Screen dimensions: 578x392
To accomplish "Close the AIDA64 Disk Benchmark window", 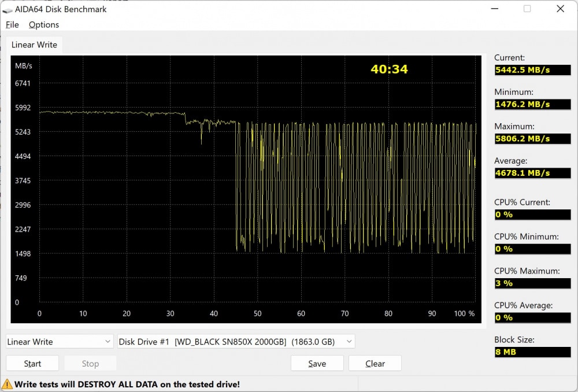I will tap(560, 9).
